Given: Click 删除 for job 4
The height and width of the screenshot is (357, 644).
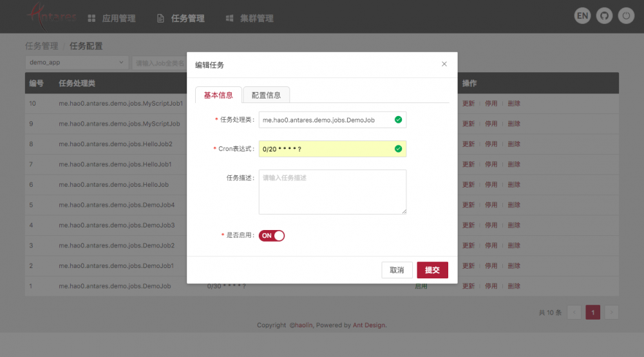Looking at the screenshot, I should tap(514, 225).
